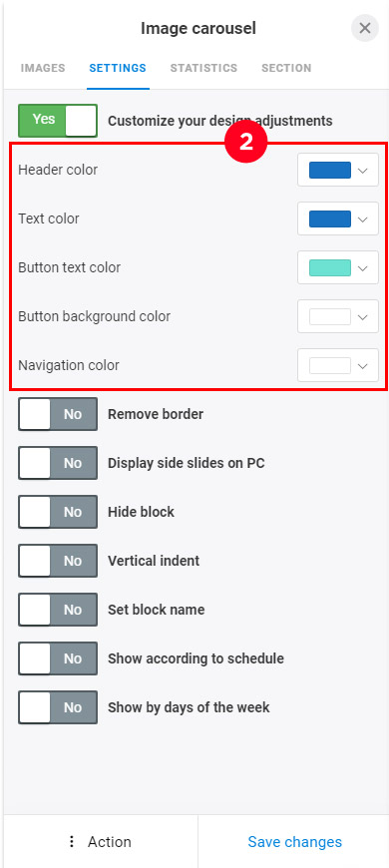Enable the Remove border toggle

pos(58,414)
